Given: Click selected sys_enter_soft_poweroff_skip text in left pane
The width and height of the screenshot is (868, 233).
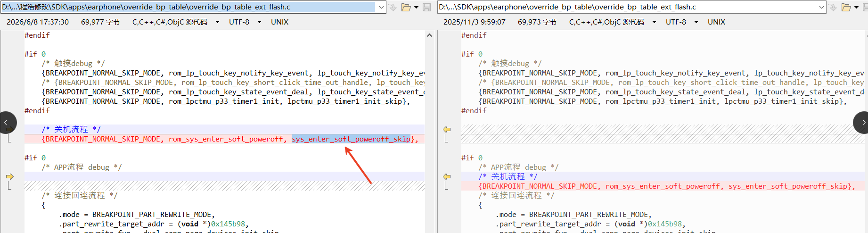Looking at the screenshot, I should pos(351,139).
